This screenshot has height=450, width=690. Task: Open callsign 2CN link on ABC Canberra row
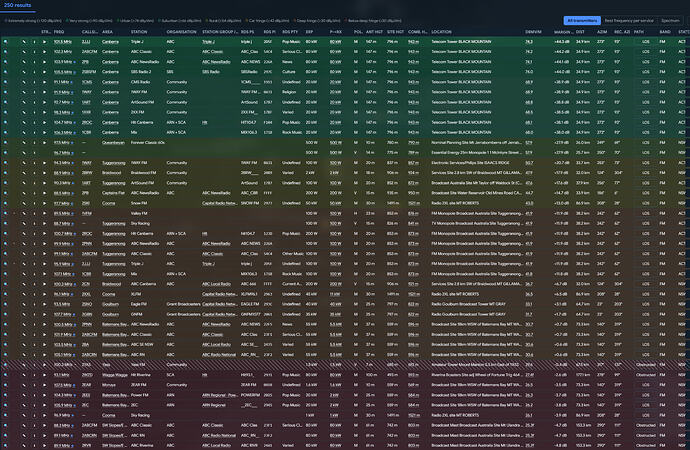(86, 284)
